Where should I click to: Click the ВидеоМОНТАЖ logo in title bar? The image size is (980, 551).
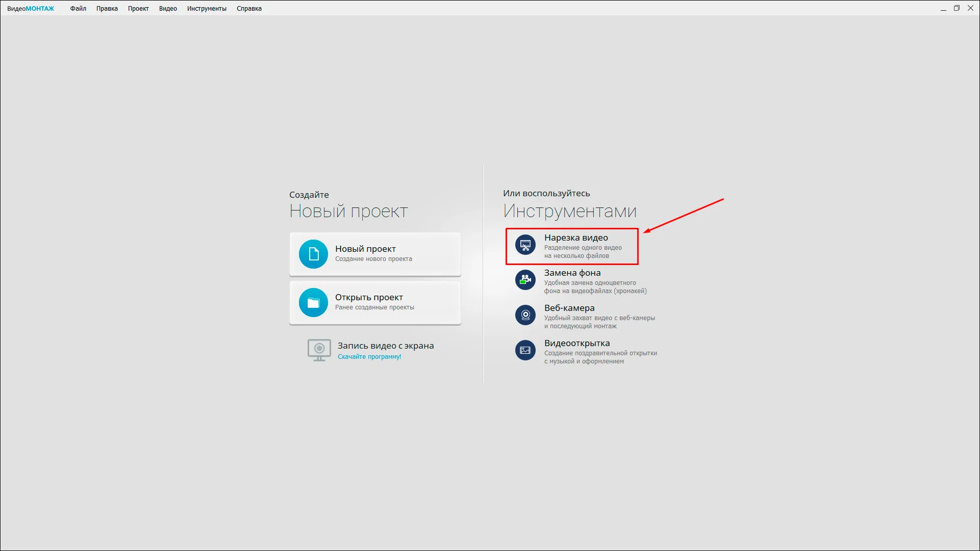tap(31, 9)
